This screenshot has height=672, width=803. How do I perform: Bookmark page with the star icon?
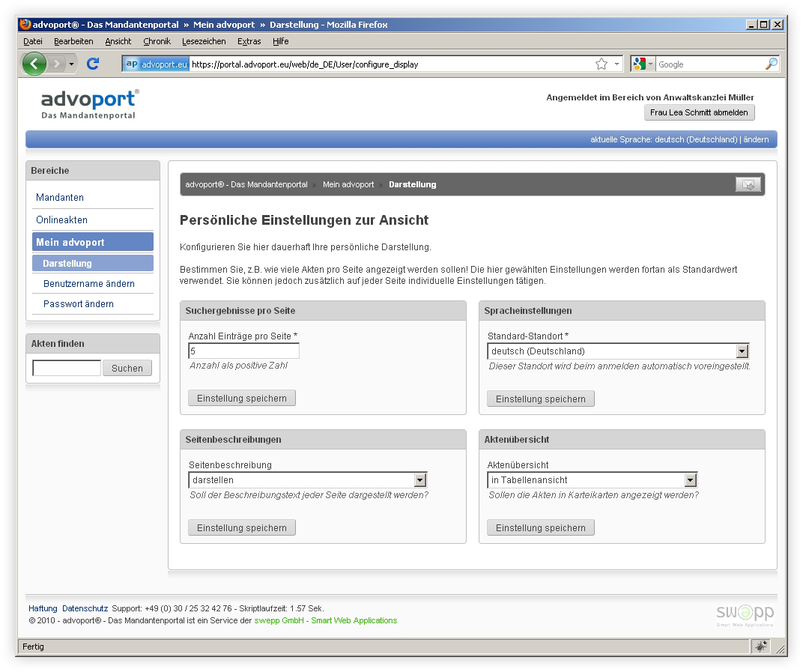click(x=602, y=64)
